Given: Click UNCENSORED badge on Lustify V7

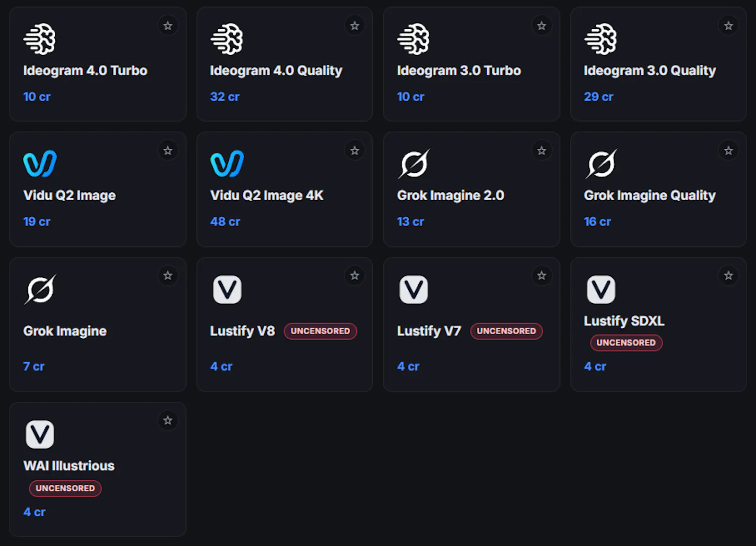Looking at the screenshot, I should coord(507,331).
